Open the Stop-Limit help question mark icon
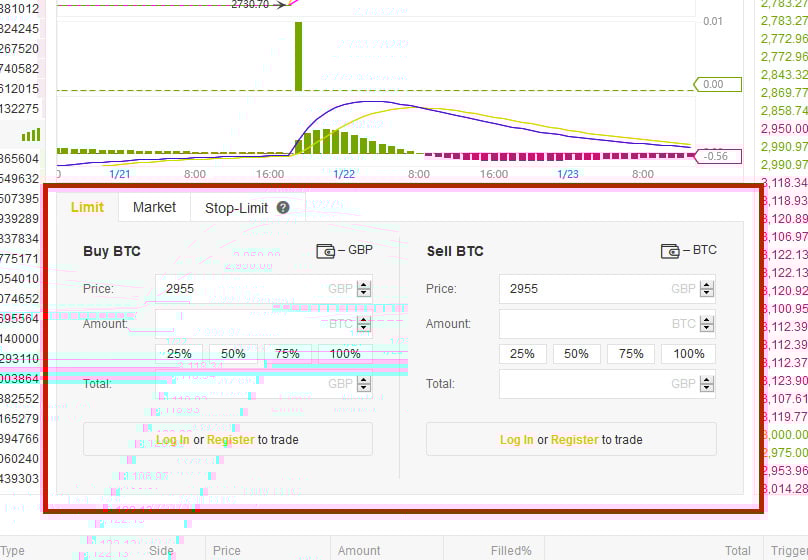Viewport: 808px width, 560px height. click(283, 208)
